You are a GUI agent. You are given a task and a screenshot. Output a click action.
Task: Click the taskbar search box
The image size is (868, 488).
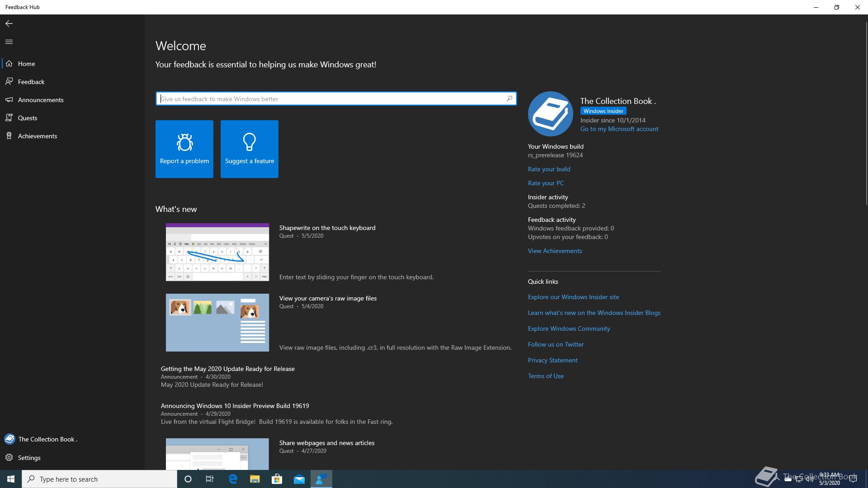(x=99, y=479)
